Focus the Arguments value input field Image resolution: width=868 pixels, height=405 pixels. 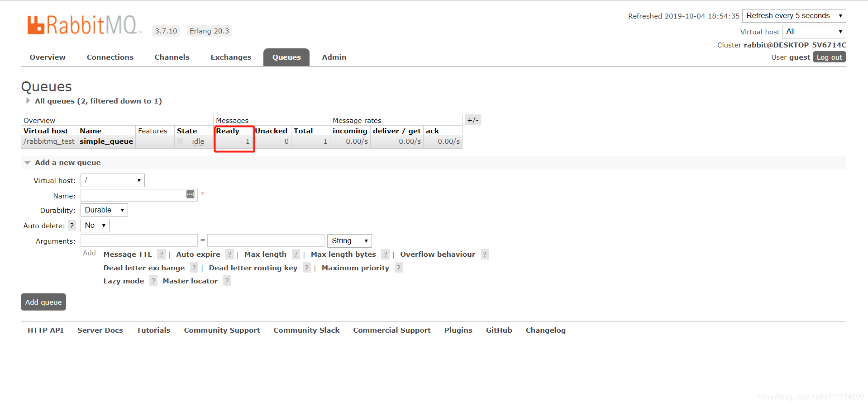pos(266,240)
